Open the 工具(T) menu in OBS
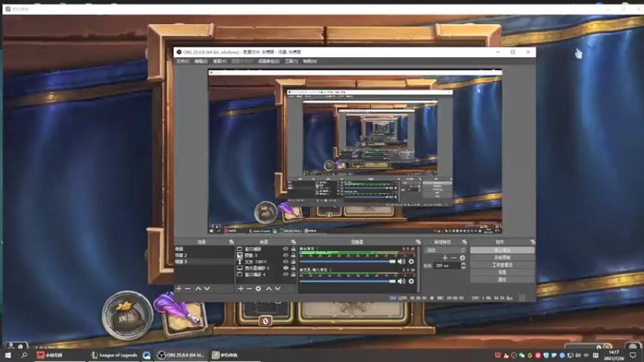644x362 pixels. tap(291, 61)
